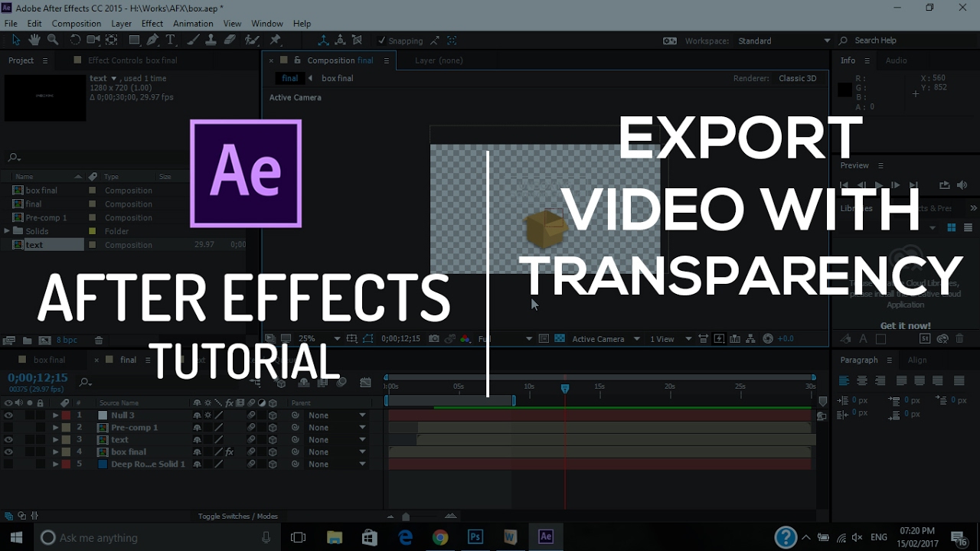
Task: Open Parent dropdown for Null 3
Action: tap(337, 416)
